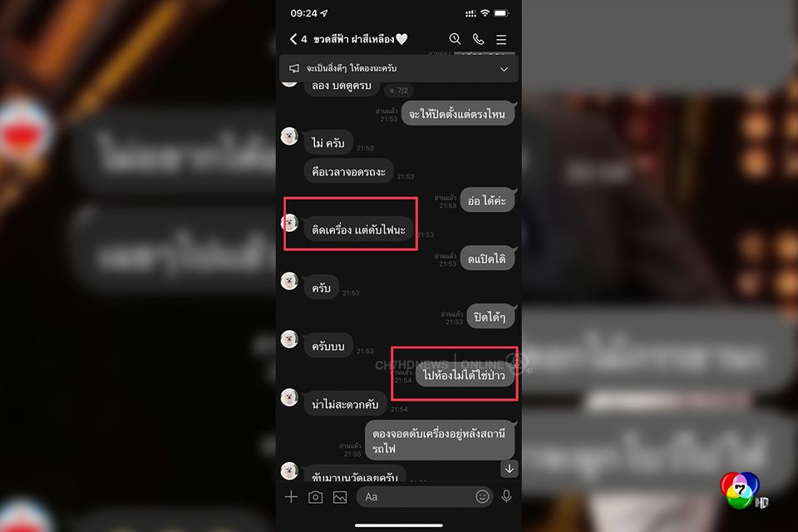
Task: Tap the message จะให้ปิดตั้งแต่ตรงไหน
Action: click(457, 114)
